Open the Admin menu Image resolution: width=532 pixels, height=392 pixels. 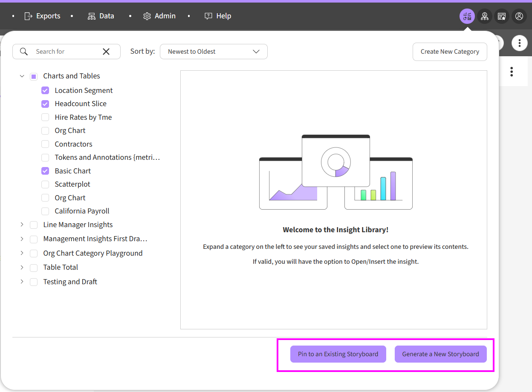(159, 16)
